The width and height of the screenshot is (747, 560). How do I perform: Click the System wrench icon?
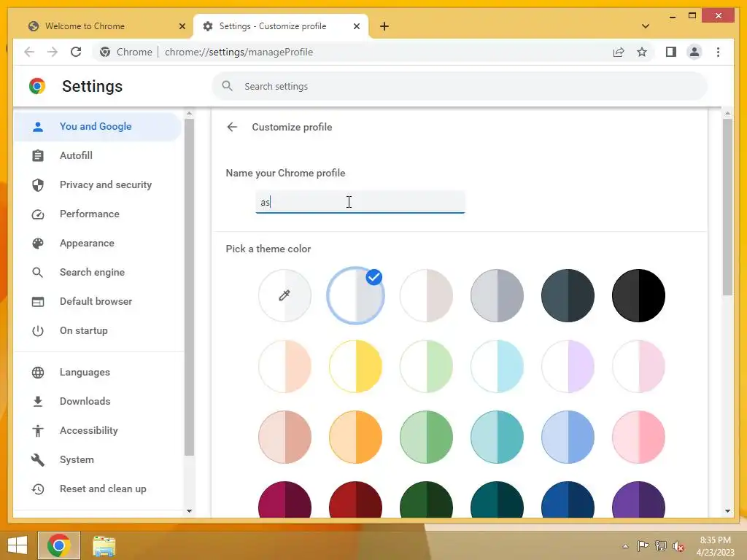pos(38,460)
